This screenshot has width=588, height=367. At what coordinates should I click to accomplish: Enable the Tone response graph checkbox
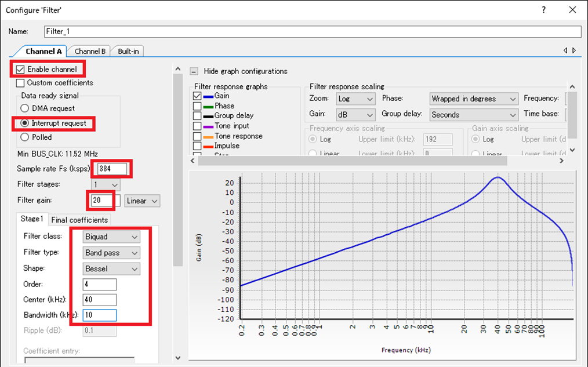tap(197, 136)
